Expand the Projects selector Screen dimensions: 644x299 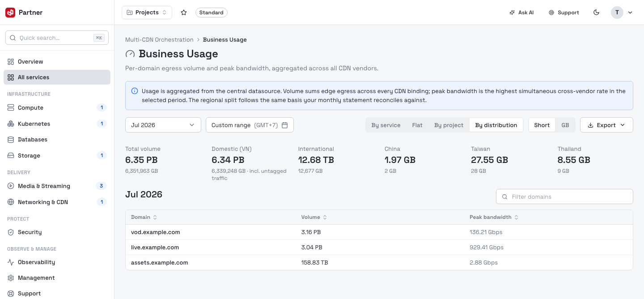[x=147, y=13]
